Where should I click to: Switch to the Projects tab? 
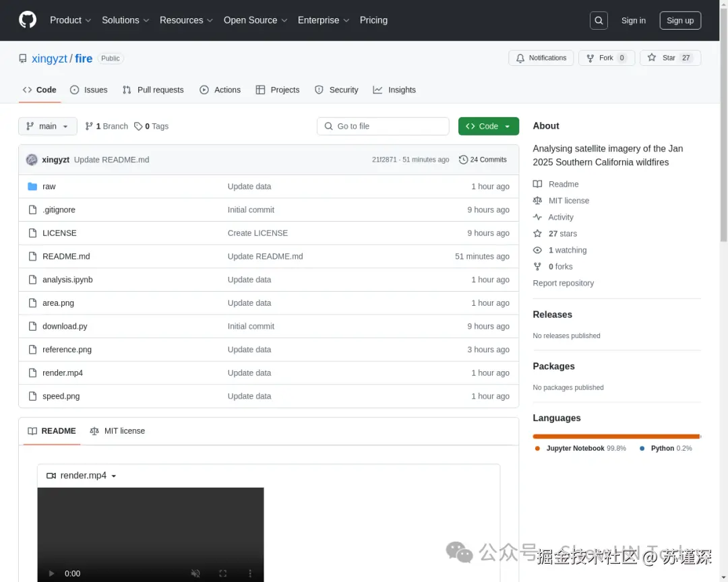278,90
